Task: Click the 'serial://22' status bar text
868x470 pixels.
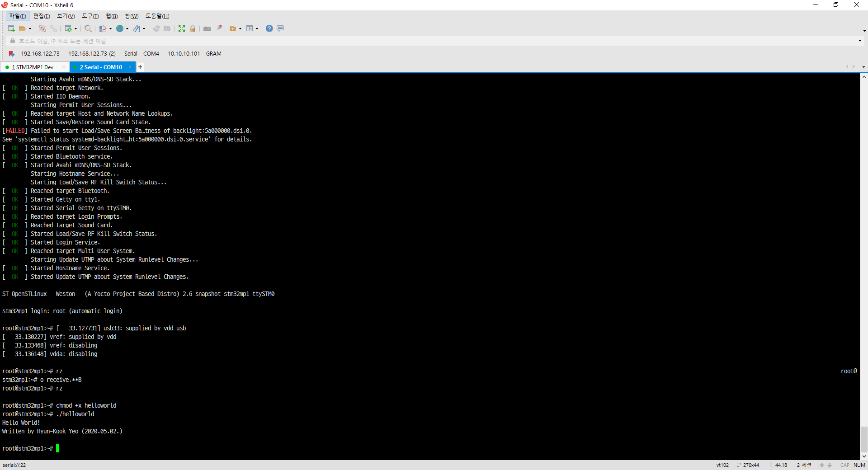Action: 14,465
